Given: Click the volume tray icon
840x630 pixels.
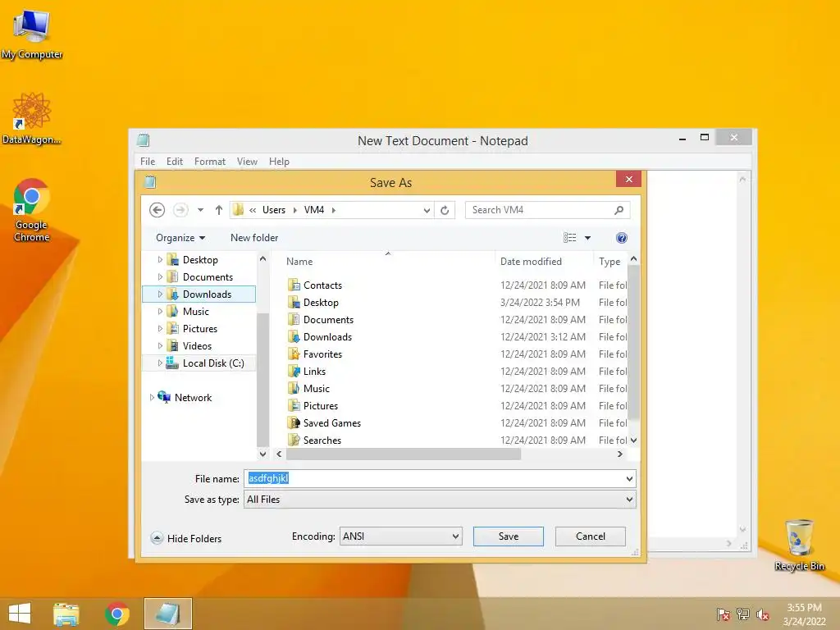Looking at the screenshot, I should coord(762,614).
